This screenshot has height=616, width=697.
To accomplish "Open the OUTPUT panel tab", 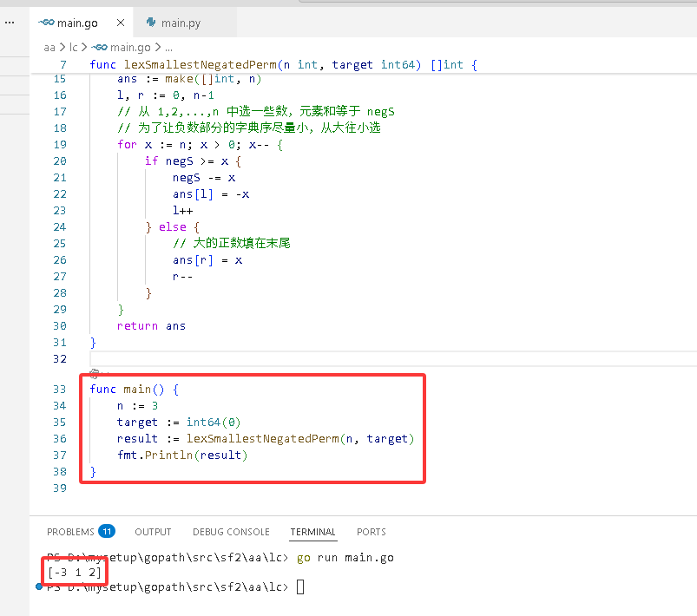I will pos(153,532).
